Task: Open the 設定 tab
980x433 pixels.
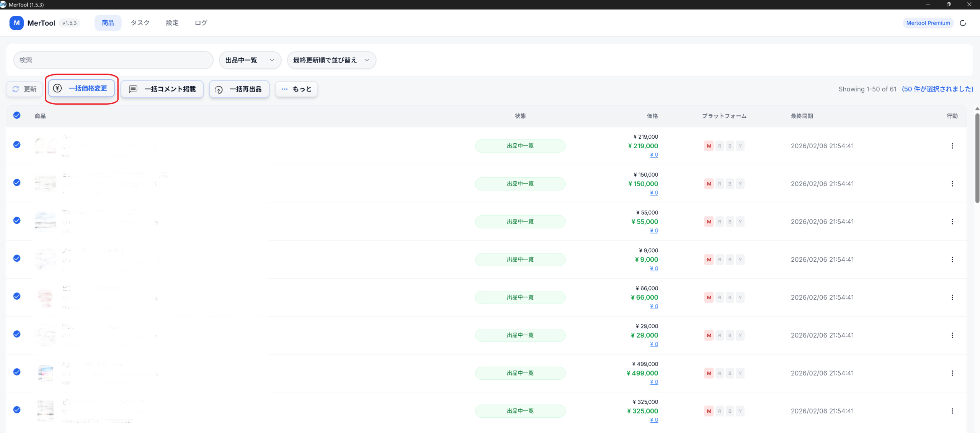Action: 172,23
